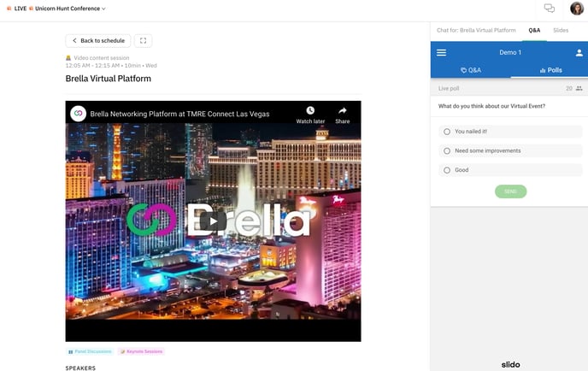View the poll participant count icon
This screenshot has width=588, height=371.
click(x=579, y=89)
